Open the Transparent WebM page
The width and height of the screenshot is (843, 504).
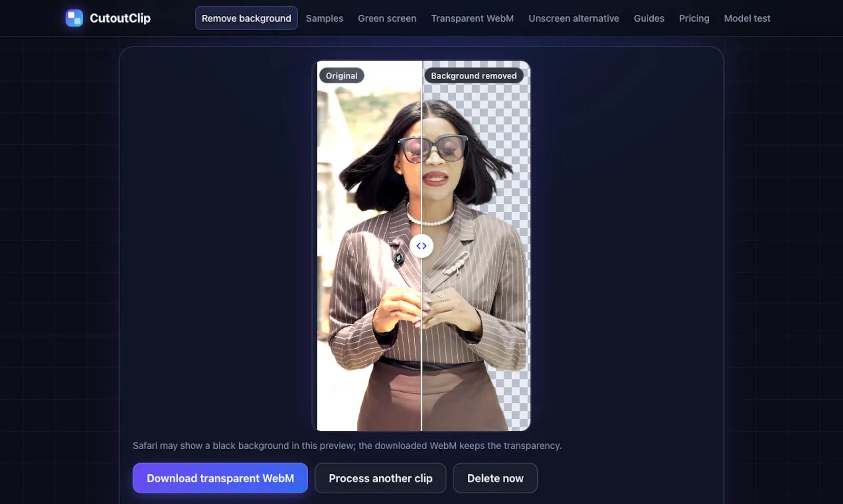[x=473, y=18]
